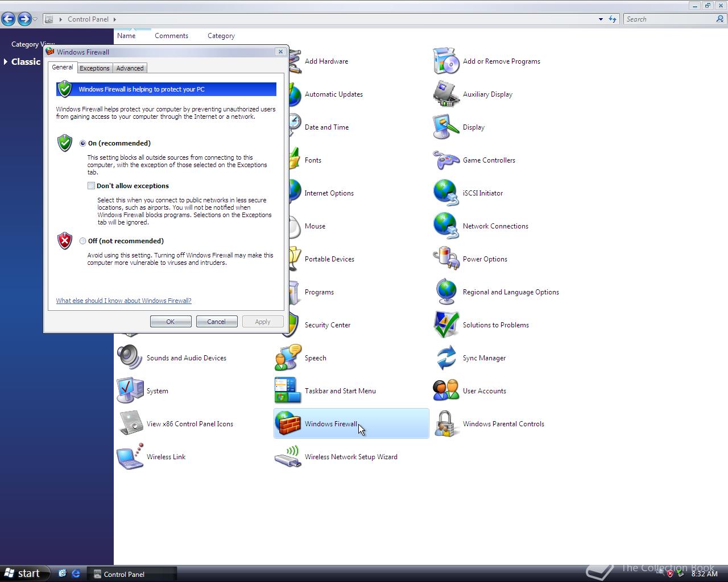Open the address bar dropdown arrow

(x=601, y=19)
